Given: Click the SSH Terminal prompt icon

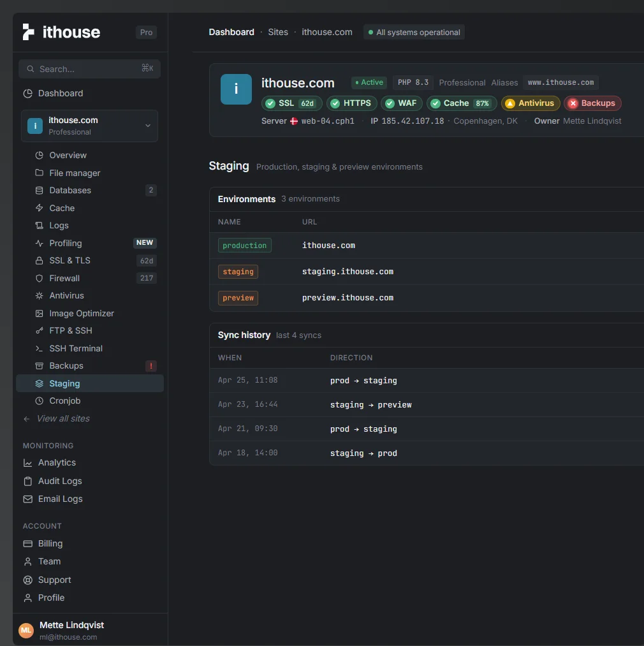Looking at the screenshot, I should (x=39, y=349).
